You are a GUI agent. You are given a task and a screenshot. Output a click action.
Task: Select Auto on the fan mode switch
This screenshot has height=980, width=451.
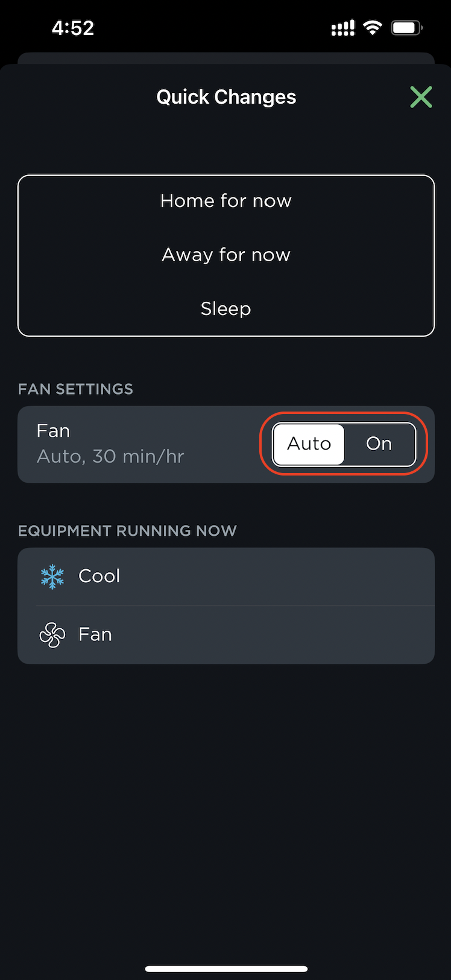click(x=309, y=444)
